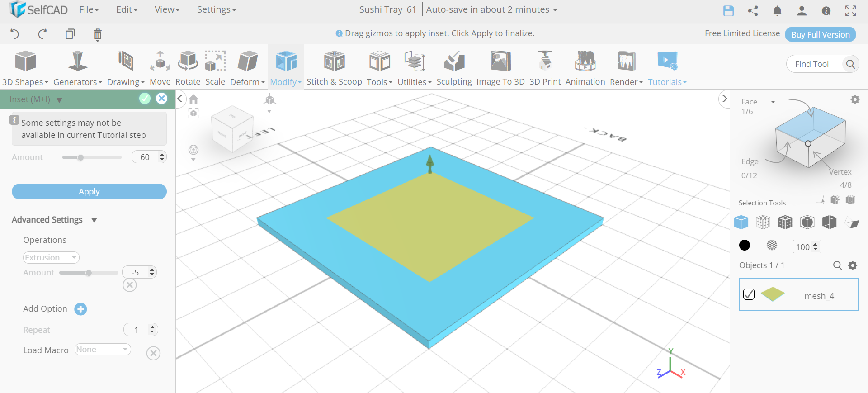Open the Settings menu
The image size is (868, 393).
(x=217, y=9)
